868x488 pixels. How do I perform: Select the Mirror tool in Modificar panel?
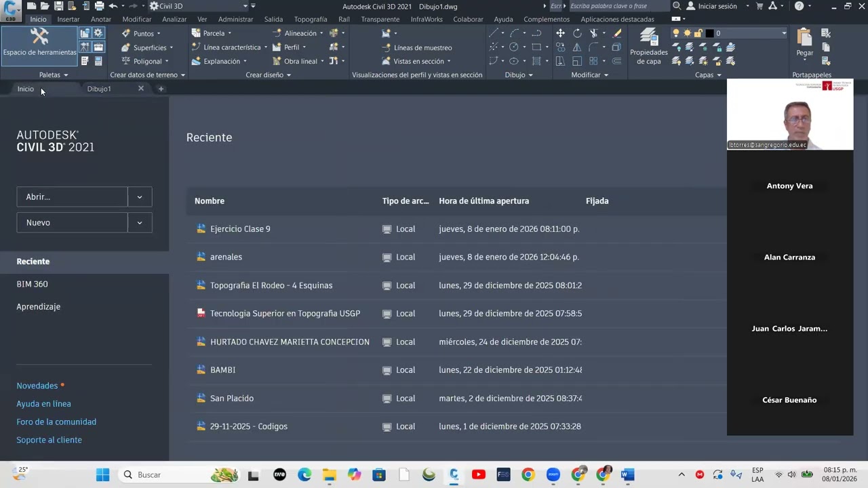click(577, 47)
